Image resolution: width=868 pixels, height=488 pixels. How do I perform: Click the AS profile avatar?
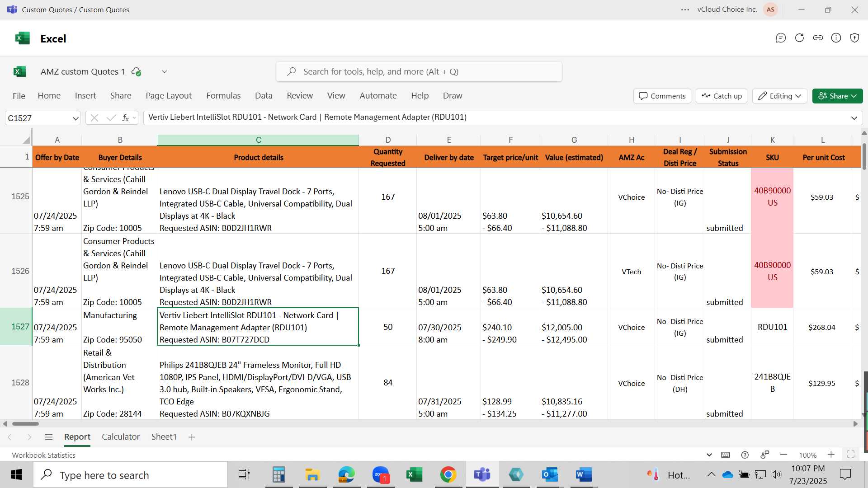click(770, 9)
